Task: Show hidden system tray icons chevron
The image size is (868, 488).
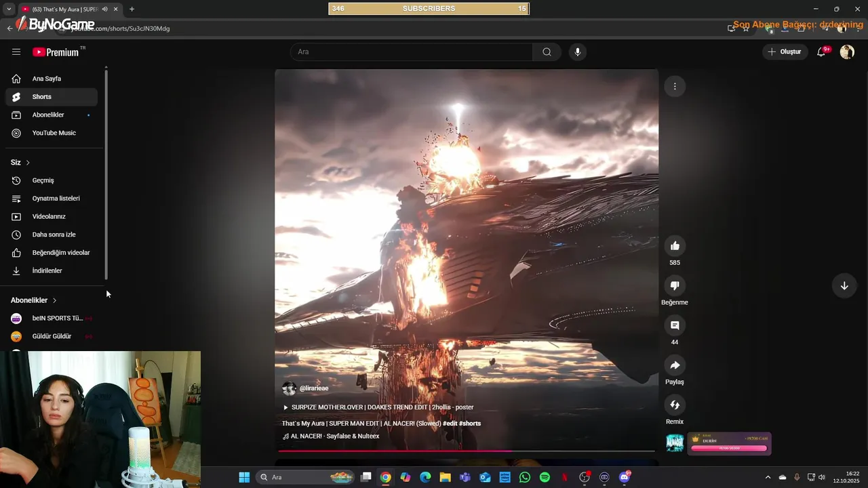Action: click(x=768, y=477)
